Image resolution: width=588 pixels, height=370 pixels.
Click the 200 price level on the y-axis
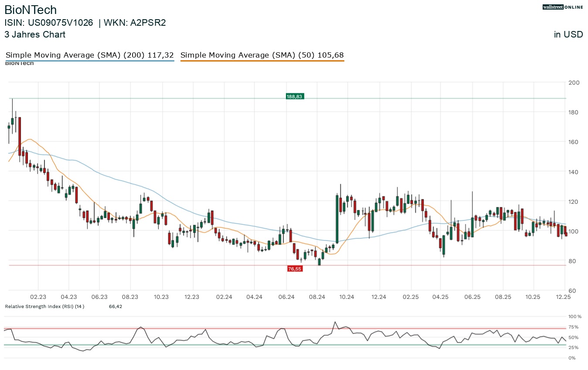point(574,82)
